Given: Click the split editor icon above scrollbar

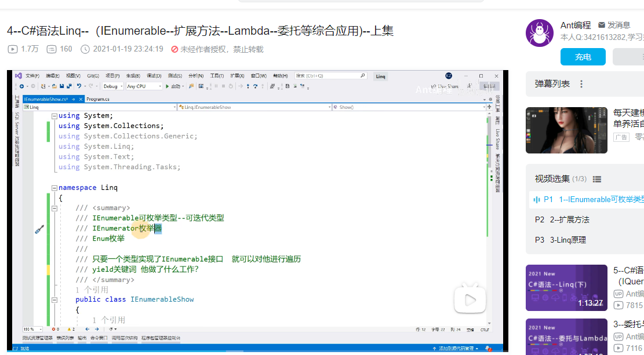Looking at the screenshot, I should coord(489,107).
